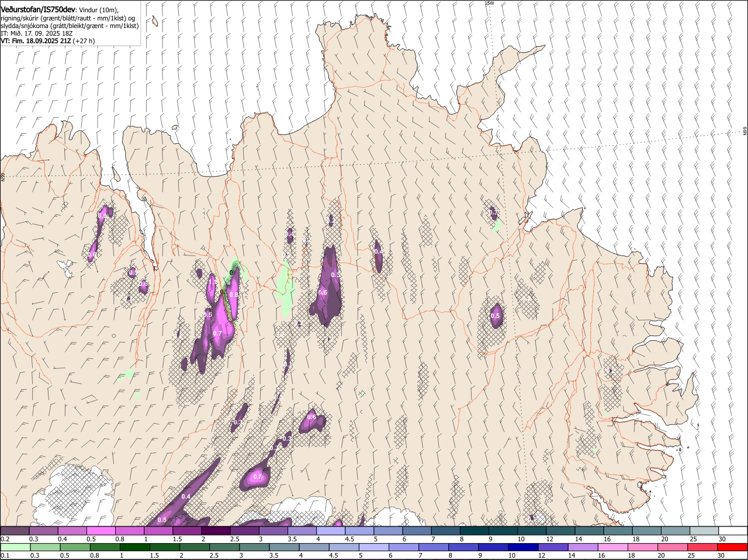Image resolution: width=748 pixels, height=560 pixels.
Task: Select lower scale swatch between 7 and 8
Action: pyautogui.click(x=434, y=547)
